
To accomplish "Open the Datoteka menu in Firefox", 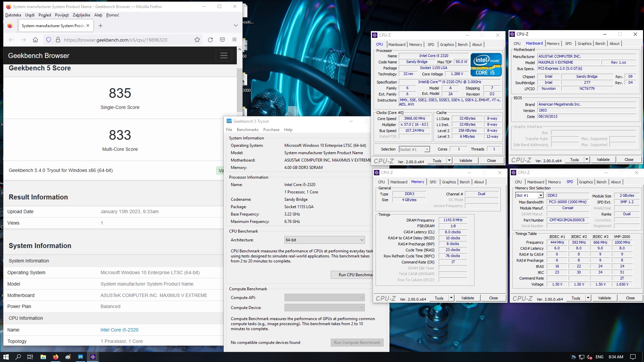I will 13,15.
